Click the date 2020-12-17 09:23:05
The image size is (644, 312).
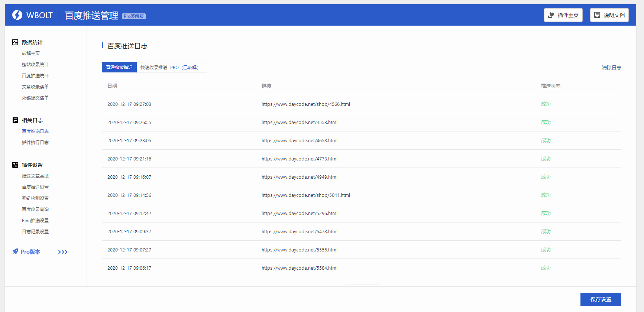click(x=129, y=141)
